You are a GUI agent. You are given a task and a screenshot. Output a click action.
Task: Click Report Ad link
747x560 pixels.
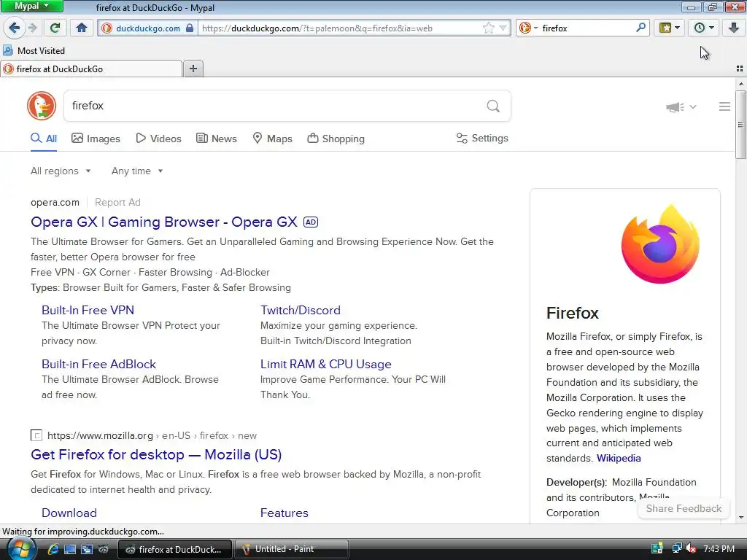click(x=117, y=203)
